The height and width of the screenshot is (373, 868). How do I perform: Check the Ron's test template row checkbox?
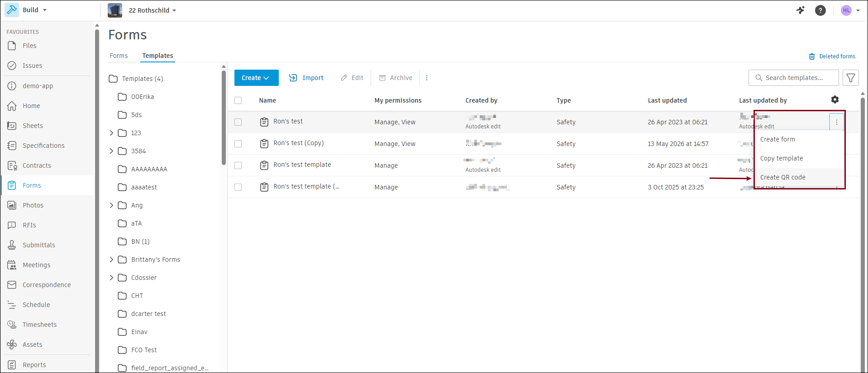238,165
